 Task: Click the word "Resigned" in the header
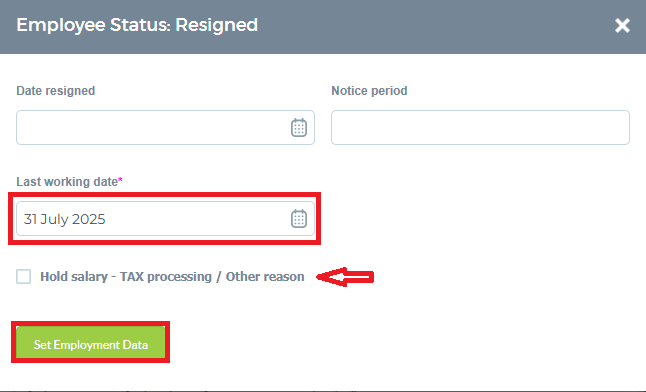[x=217, y=26]
